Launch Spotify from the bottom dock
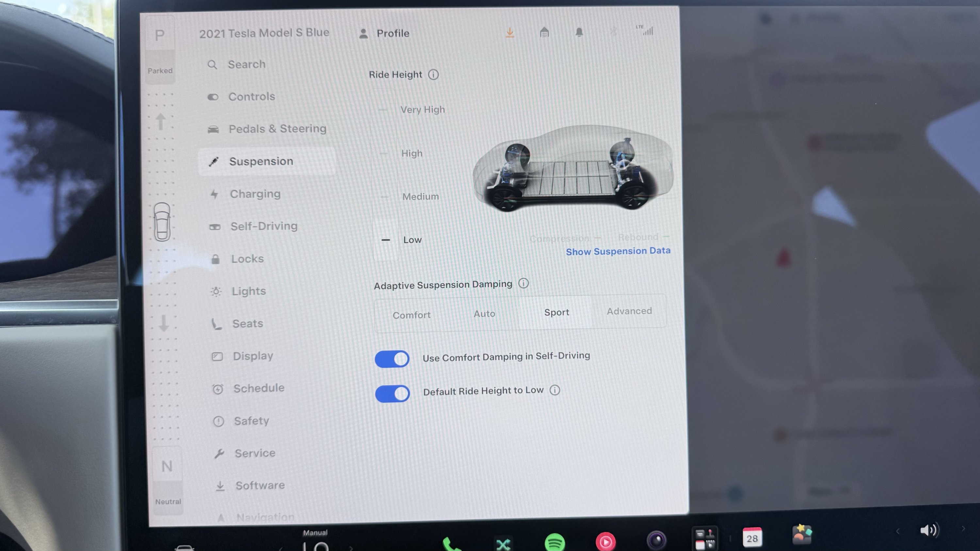 (554, 543)
